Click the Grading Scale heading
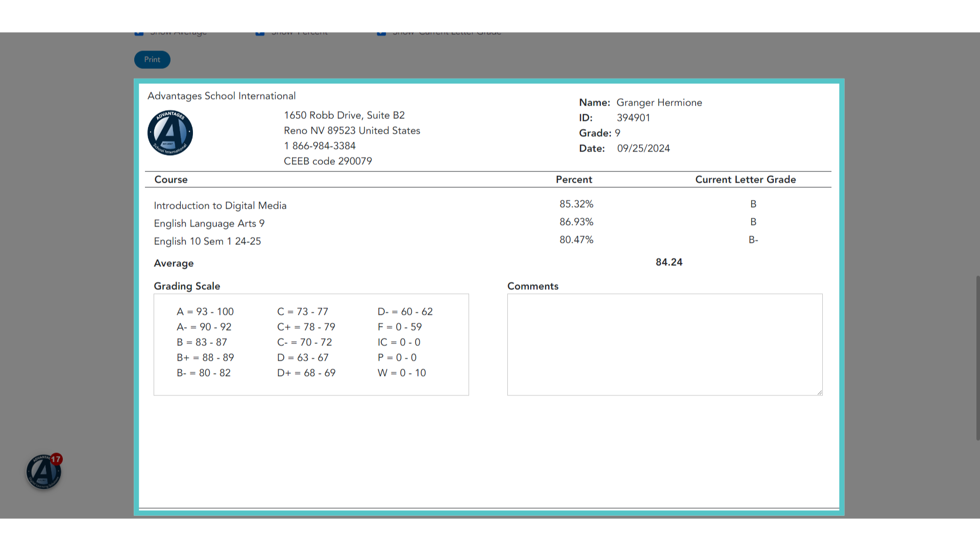 click(187, 286)
